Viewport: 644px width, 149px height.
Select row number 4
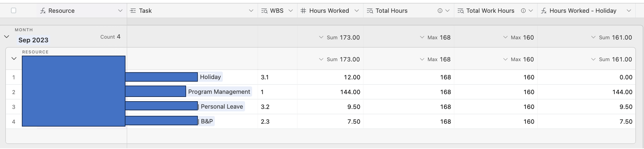click(14, 122)
